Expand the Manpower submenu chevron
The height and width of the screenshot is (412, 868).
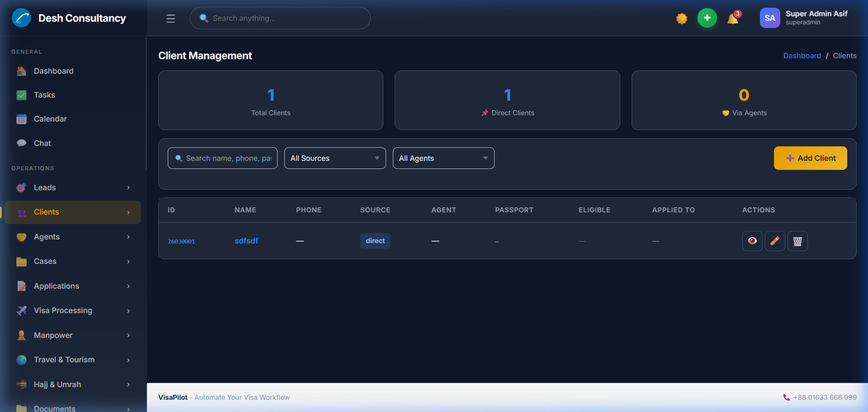tap(128, 335)
